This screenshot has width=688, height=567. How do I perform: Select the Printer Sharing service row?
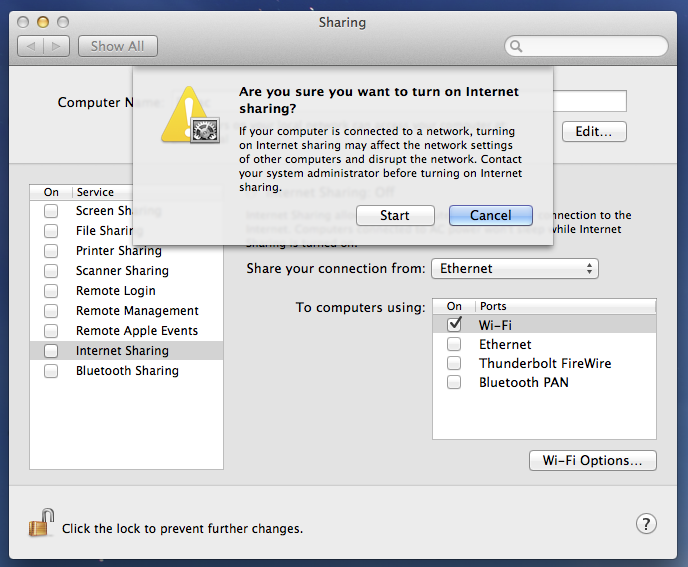point(126,251)
